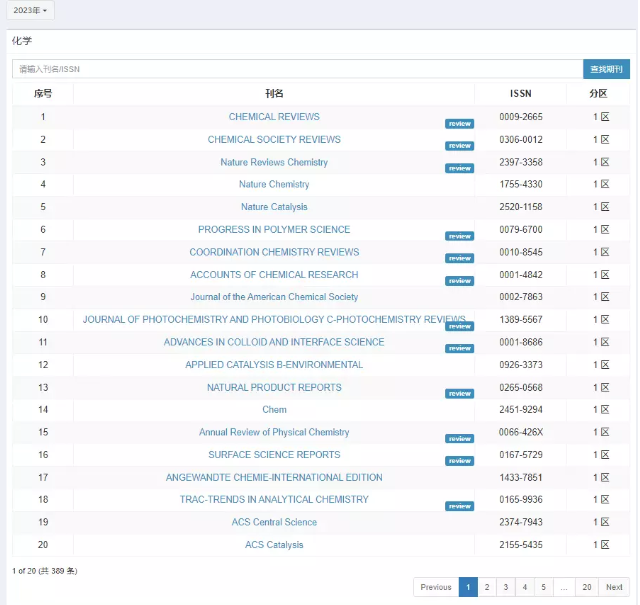Click the '1 of 20' results count text

click(44, 571)
